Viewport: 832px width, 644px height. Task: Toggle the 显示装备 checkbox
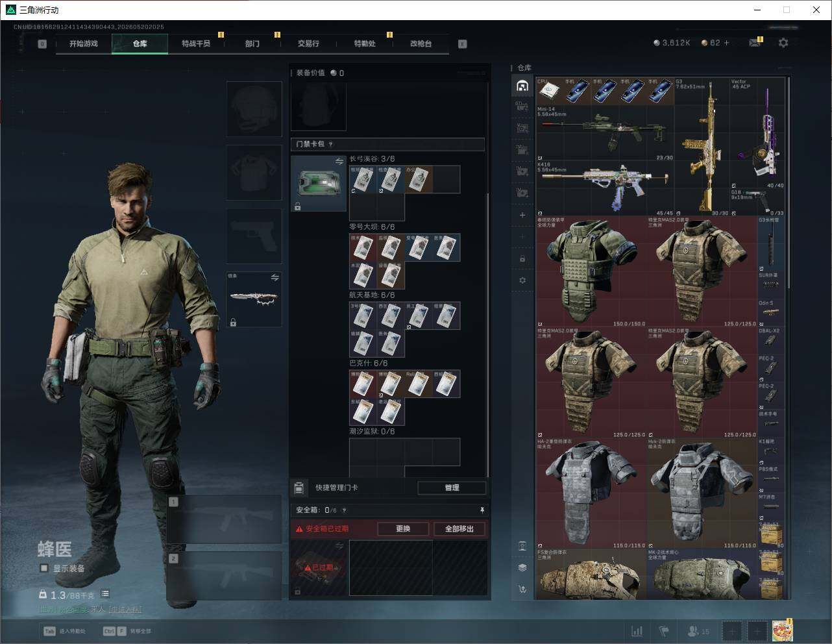point(44,568)
